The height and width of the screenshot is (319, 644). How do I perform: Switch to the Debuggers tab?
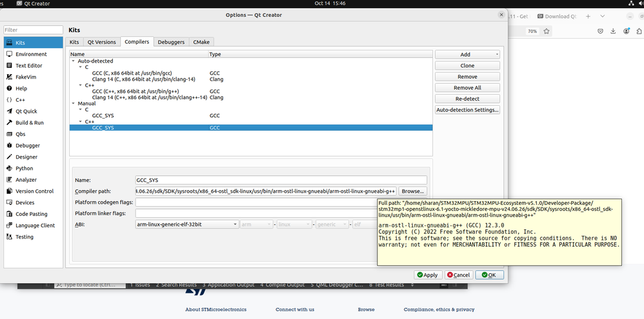tap(171, 42)
